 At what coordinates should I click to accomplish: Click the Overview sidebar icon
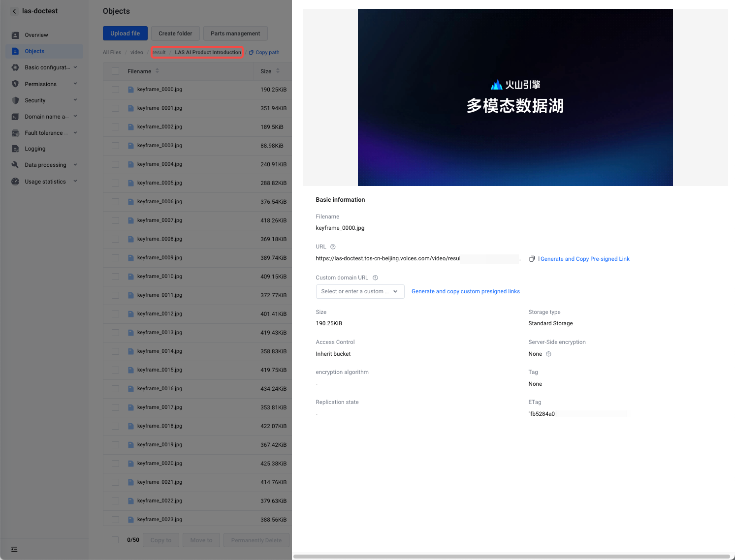click(x=15, y=35)
